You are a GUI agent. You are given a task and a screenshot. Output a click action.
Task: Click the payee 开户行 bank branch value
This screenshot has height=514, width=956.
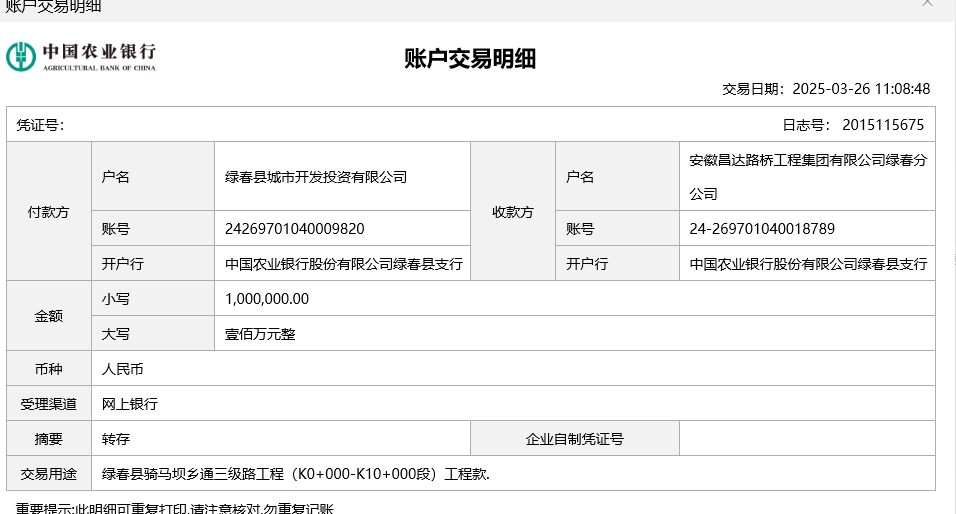(x=808, y=264)
